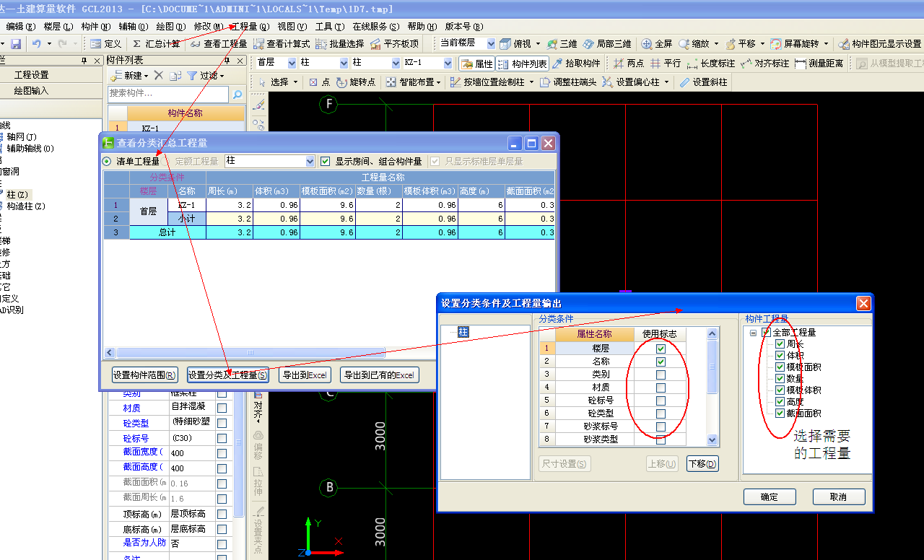Toggle 体积 quantity checkbox
This screenshot has width=924, height=560.
(780, 356)
